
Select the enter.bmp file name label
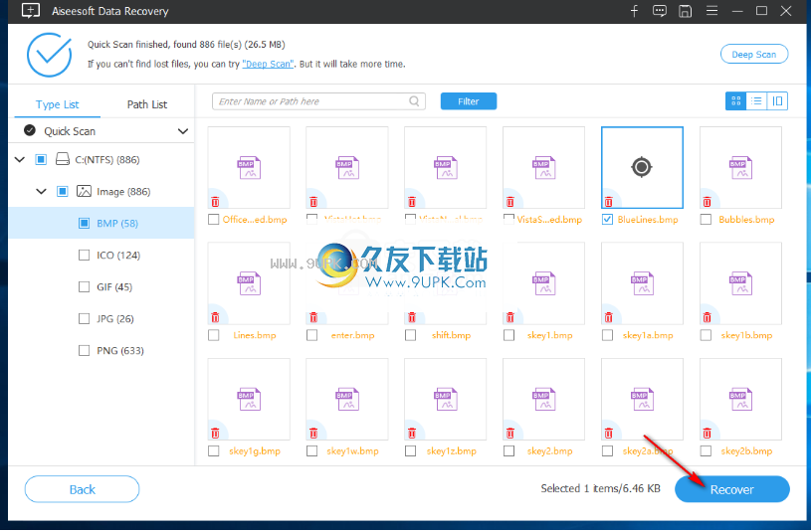[x=352, y=335]
